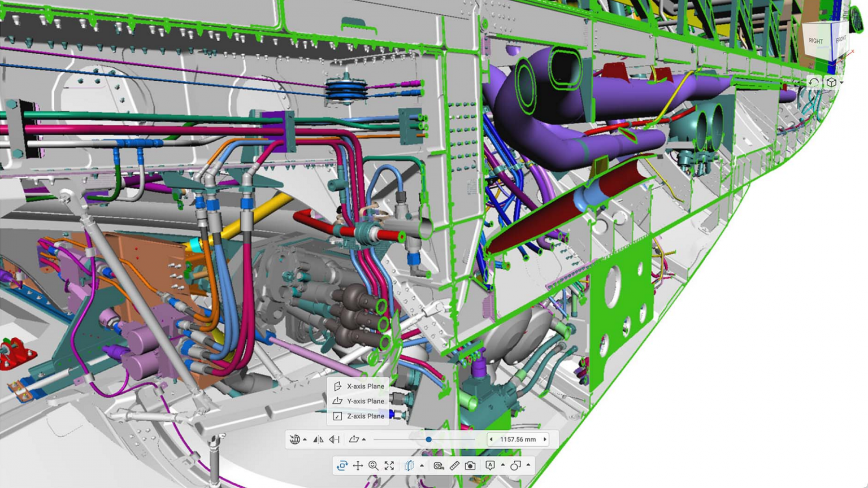The image size is (868, 488).
Task: Toggle the section view in the bottom toolbar
Action: 410,465
